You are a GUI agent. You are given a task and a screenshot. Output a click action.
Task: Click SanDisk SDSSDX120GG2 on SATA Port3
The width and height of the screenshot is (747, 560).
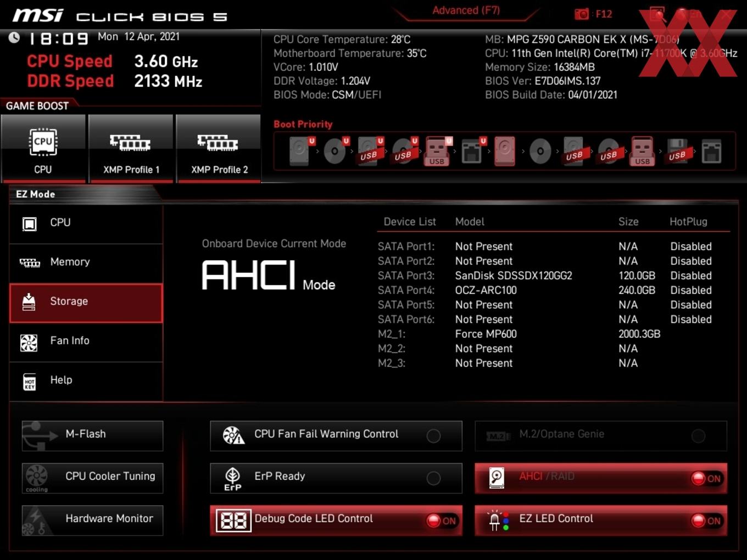pos(514,276)
